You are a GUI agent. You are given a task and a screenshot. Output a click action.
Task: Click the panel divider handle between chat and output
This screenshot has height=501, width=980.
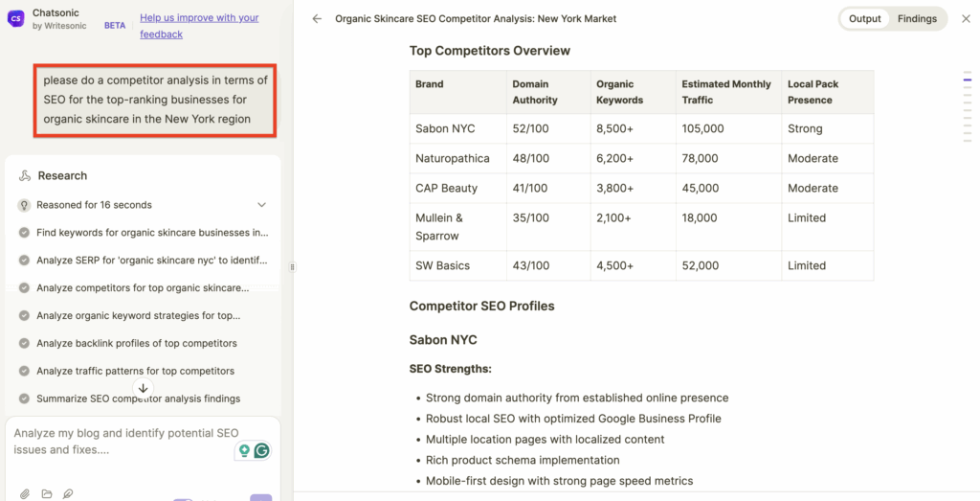(x=292, y=267)
